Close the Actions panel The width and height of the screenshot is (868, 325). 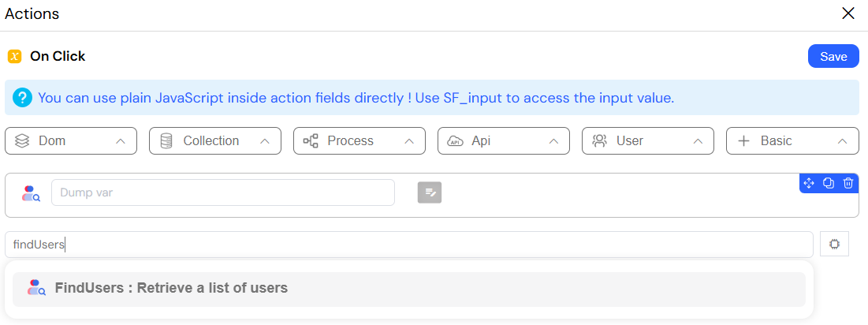[848, 14]
